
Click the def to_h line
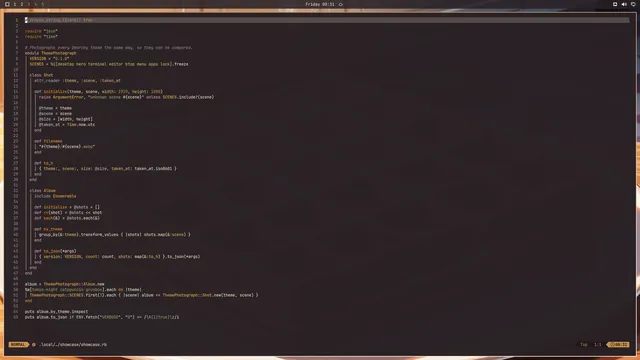click(44, 163)
